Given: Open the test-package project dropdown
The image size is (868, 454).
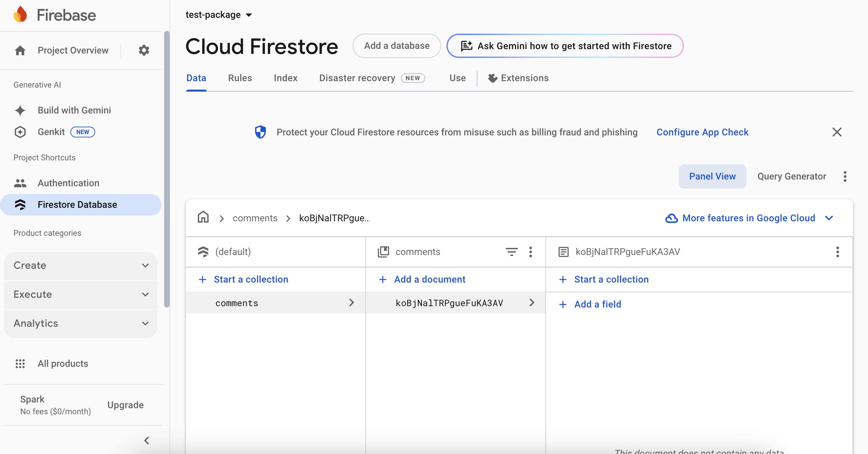Looking at the screenshot, I should pyautogui.click(x=219, y=14).
